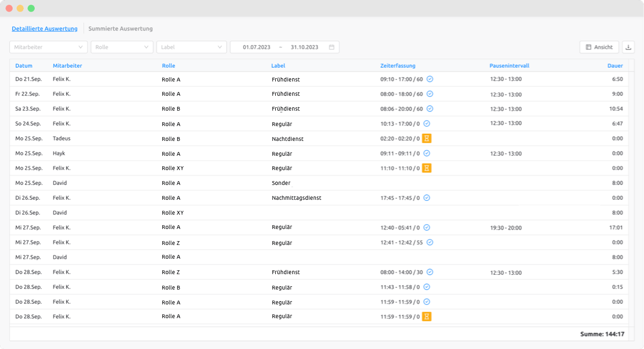Click check icon on Hayk row
The width and height of the screenshot is (644, 349).
427,153
